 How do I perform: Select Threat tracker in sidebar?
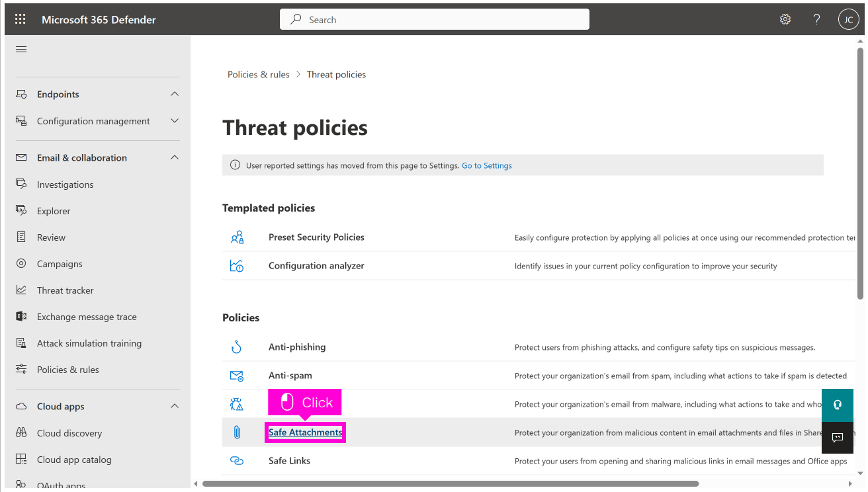(x=65, y=290)
